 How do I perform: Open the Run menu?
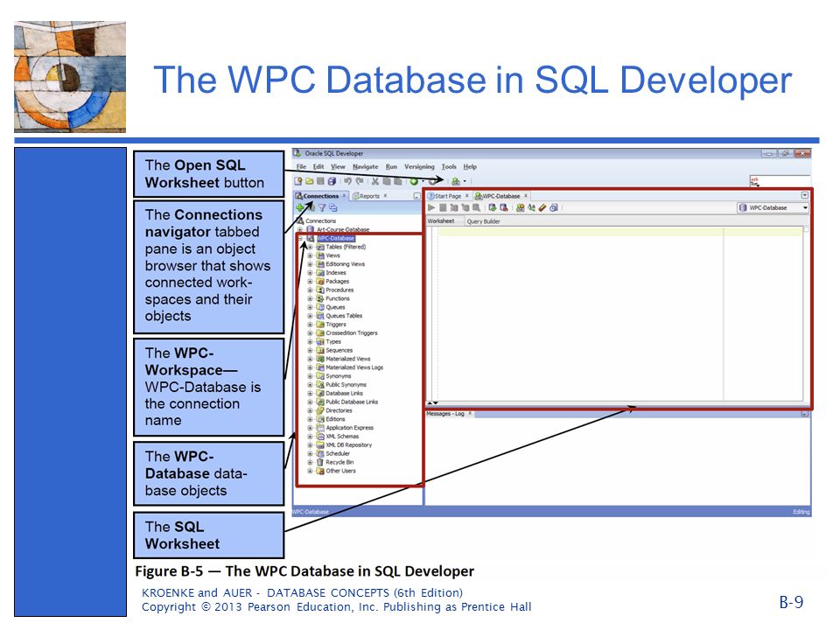[x=391, y=166]
